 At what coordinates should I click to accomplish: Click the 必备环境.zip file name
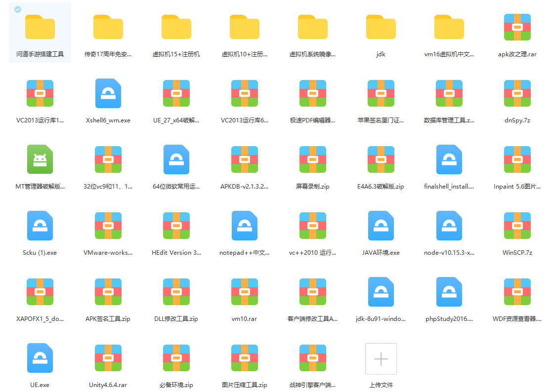coord(176,385)
